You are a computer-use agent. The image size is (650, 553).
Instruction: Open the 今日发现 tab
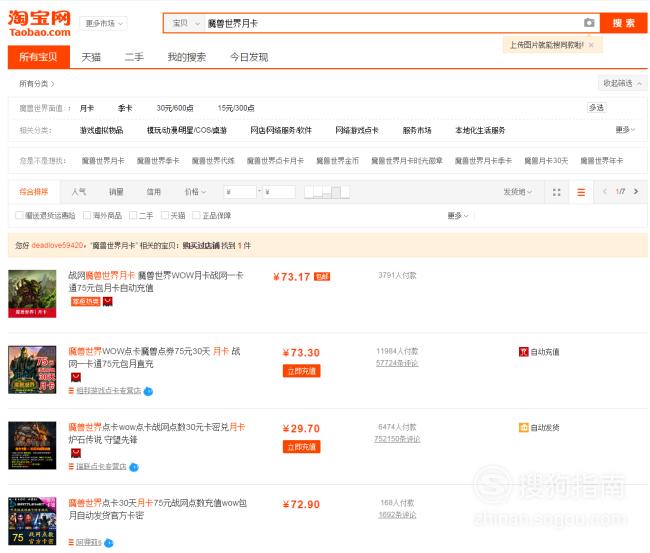tap(249, 57)
